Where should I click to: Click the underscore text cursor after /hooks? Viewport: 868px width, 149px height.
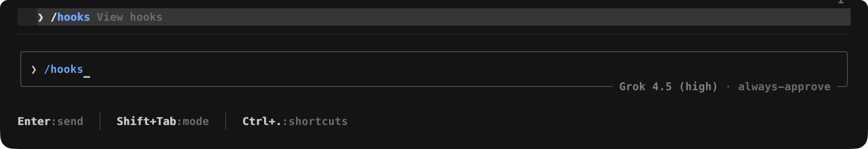coord(87,76)
